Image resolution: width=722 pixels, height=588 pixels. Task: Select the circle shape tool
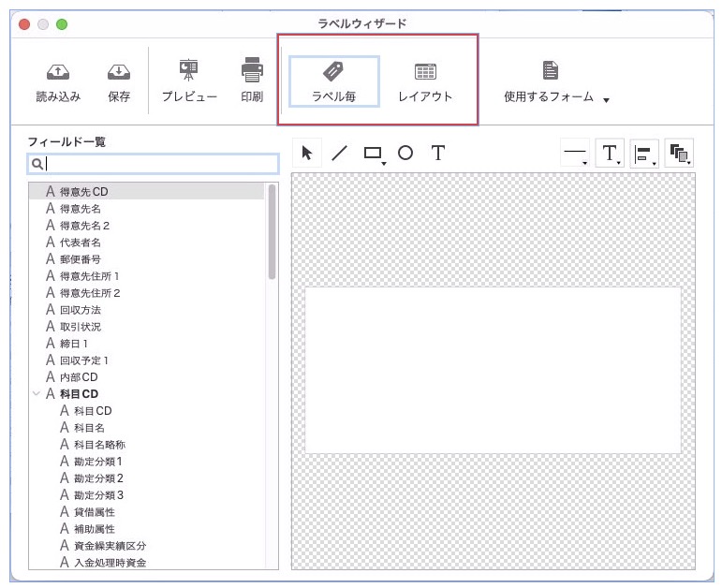[405, 154]
